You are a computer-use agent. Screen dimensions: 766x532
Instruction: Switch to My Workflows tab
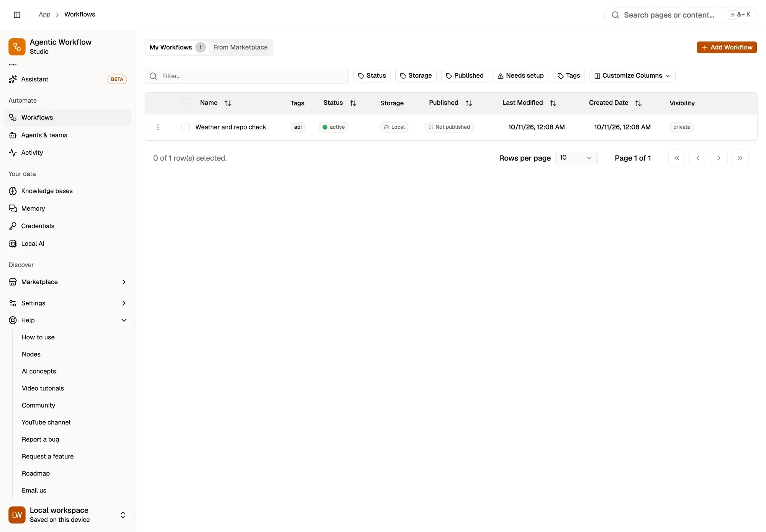click(x=177, y=47)
